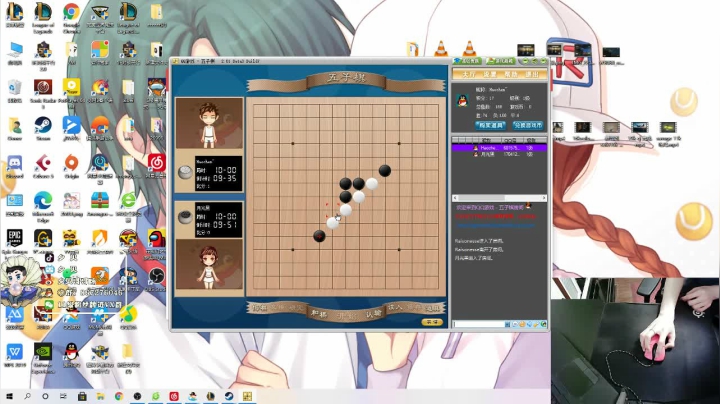Open the 大厅 lobby menu item

point(469,74)
